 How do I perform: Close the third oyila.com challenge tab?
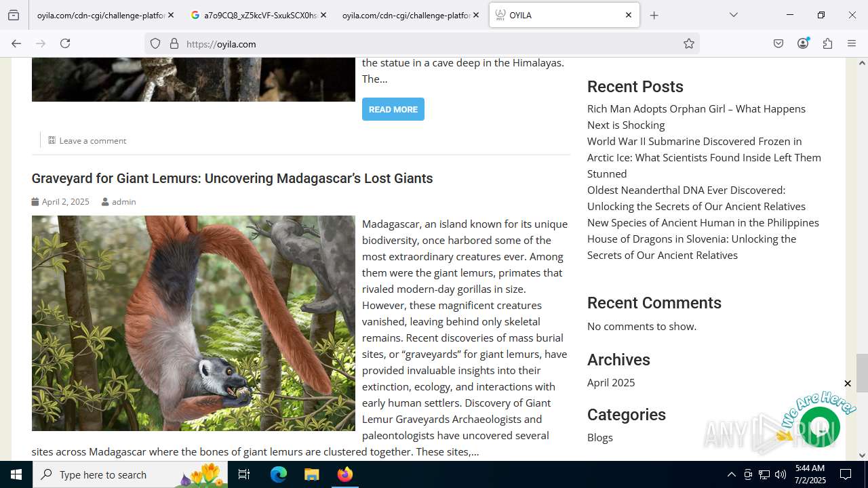[475, 15]
